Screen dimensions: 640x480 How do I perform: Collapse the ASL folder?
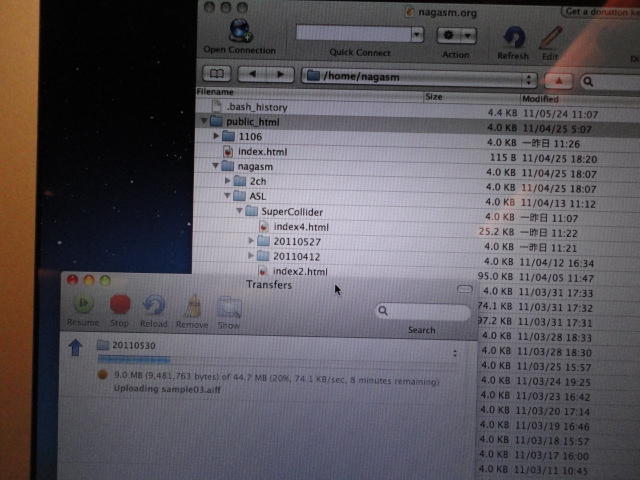pyautogui.click(x=227, y=196)
